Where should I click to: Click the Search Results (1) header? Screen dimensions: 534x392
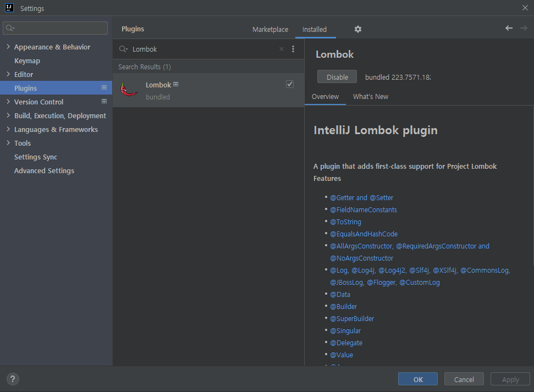[x=145, y=67]
